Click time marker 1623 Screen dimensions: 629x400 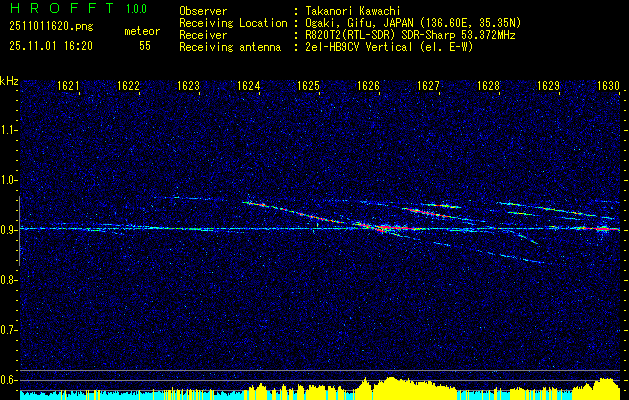(189, 86)
